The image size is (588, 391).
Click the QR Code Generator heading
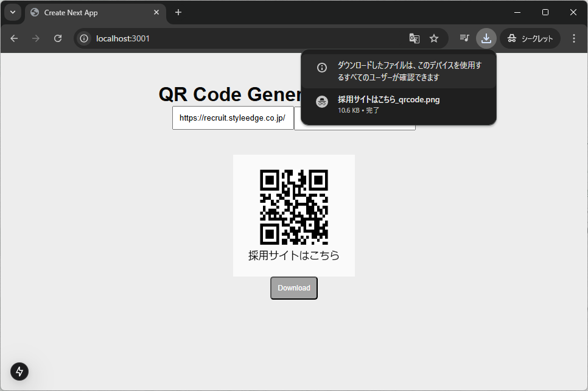(230, 94)
